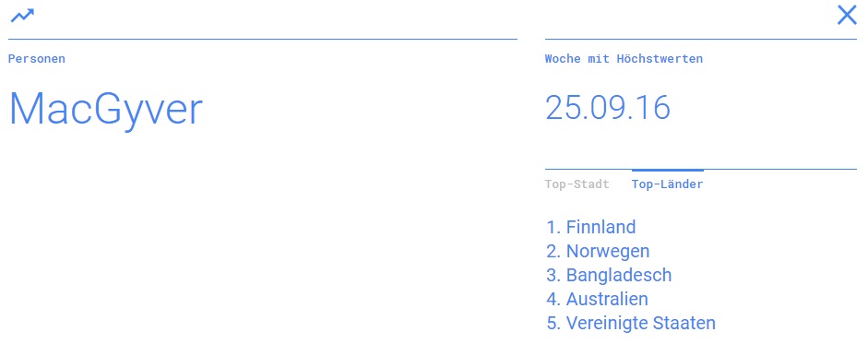Click the divider line beneath the trending icon
Screen dimensions: 868x344
[x=263, y=40]
